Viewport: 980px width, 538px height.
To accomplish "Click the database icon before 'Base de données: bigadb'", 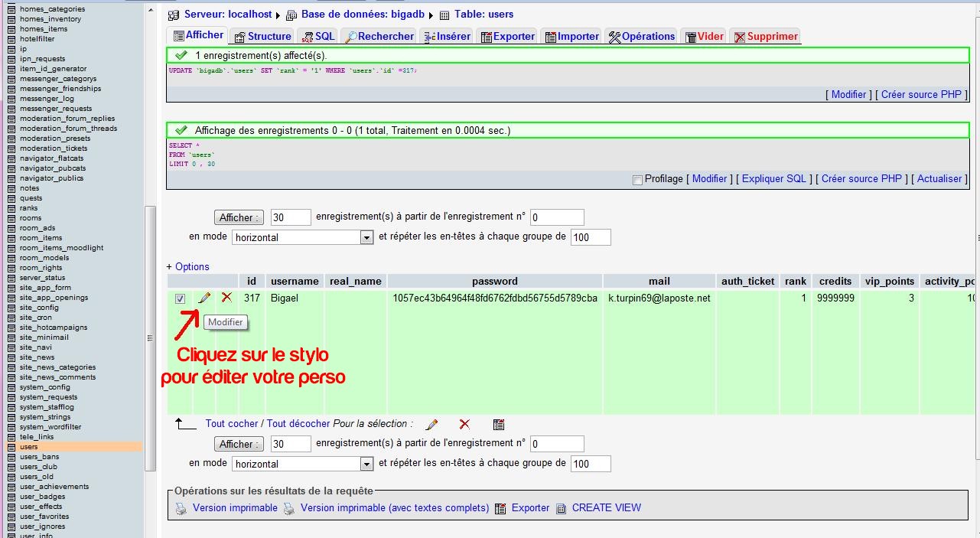I will [x=291, y=15].
